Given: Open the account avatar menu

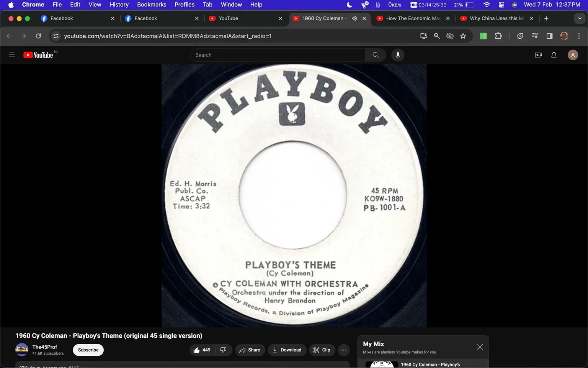Looking at the screenshot, I should click(573, 55).
